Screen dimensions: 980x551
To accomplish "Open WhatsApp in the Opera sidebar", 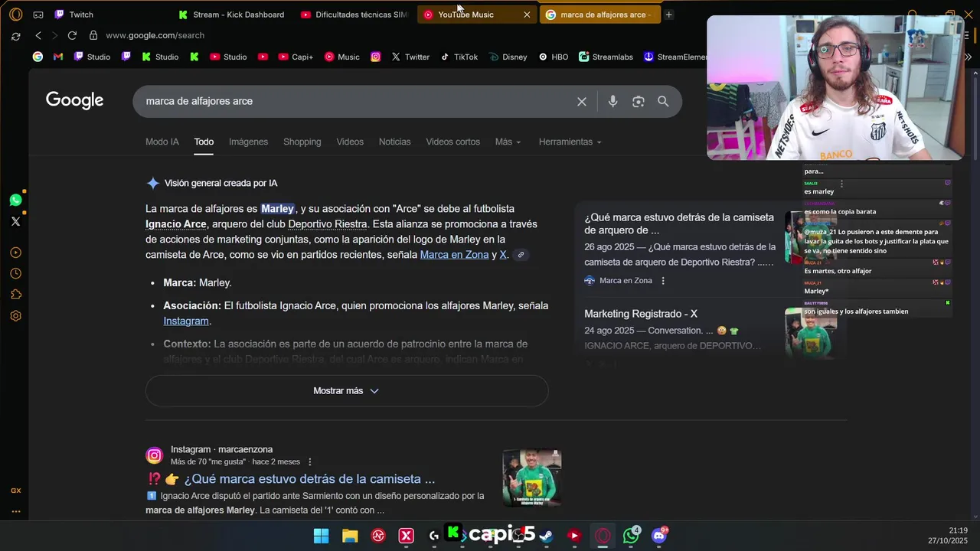I will pos(15,200).
